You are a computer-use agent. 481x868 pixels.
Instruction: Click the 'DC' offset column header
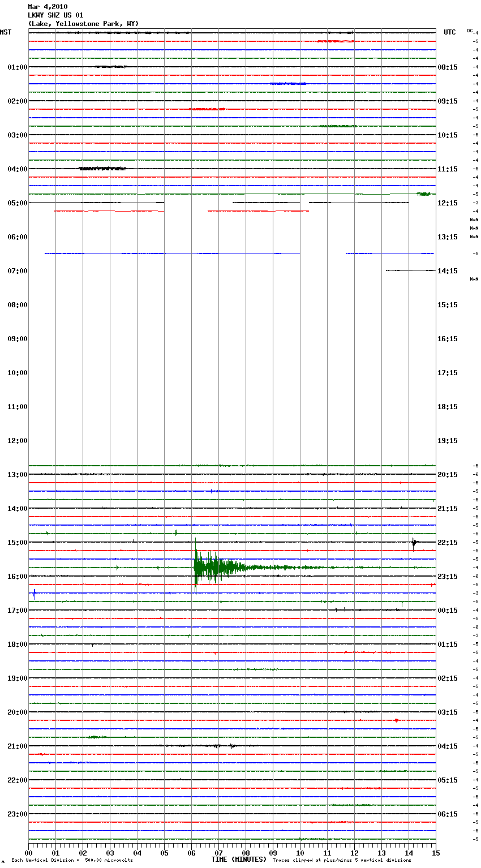click(470, 30)
